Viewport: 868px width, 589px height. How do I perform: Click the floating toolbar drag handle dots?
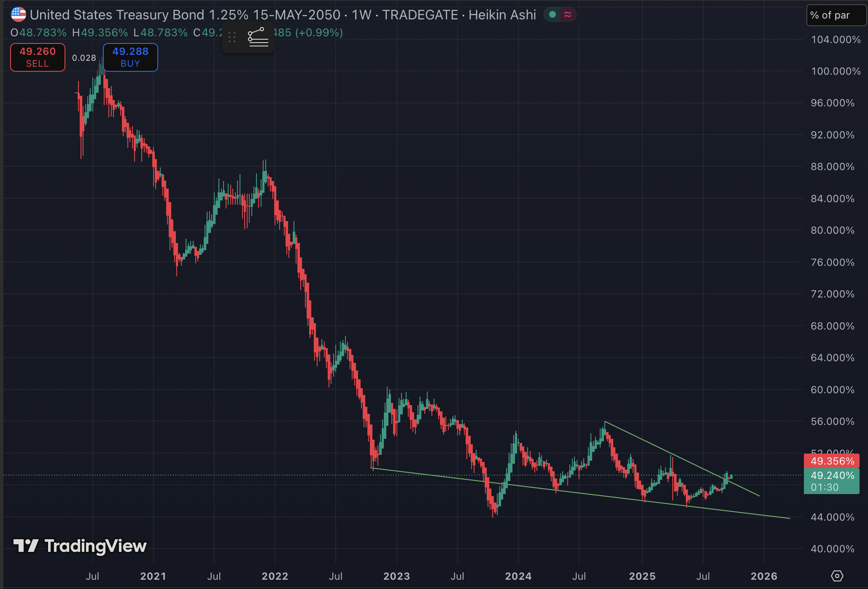[x=232, y=37]
